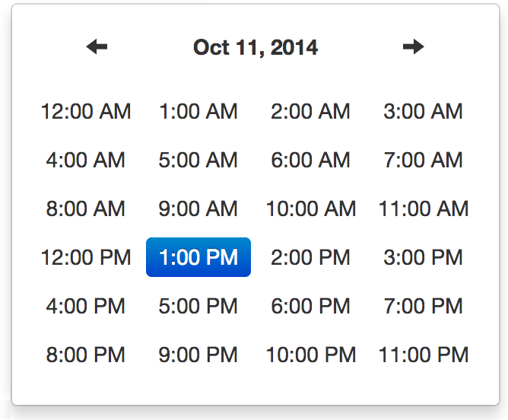Click the left arrow for previous day
The width and height of the screenshot is (508, 420).
point(97,47)
